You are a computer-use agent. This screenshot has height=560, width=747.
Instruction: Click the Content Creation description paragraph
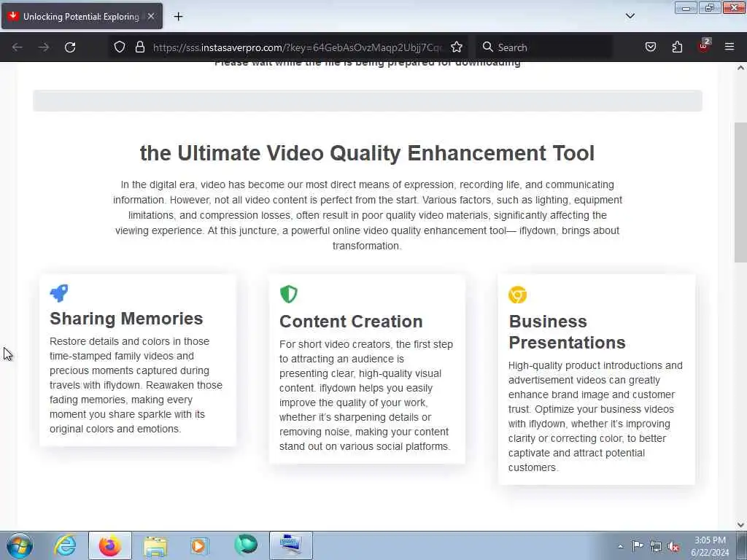click(x=366, y=395)
